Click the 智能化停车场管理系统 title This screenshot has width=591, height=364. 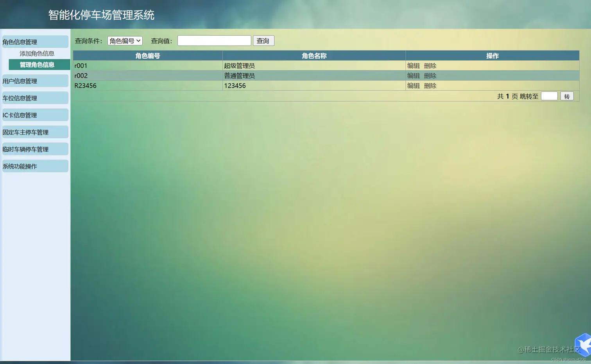pyautogui.click(x=101, y=15)
